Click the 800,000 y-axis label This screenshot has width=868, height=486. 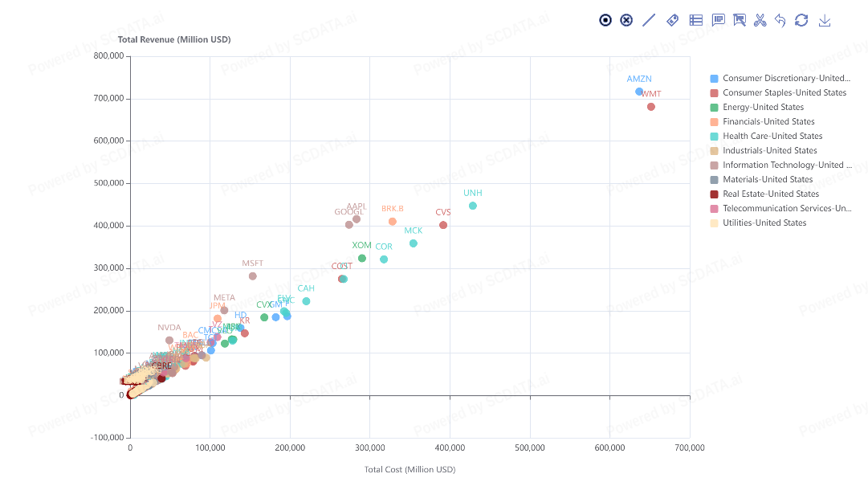(108, 56)
